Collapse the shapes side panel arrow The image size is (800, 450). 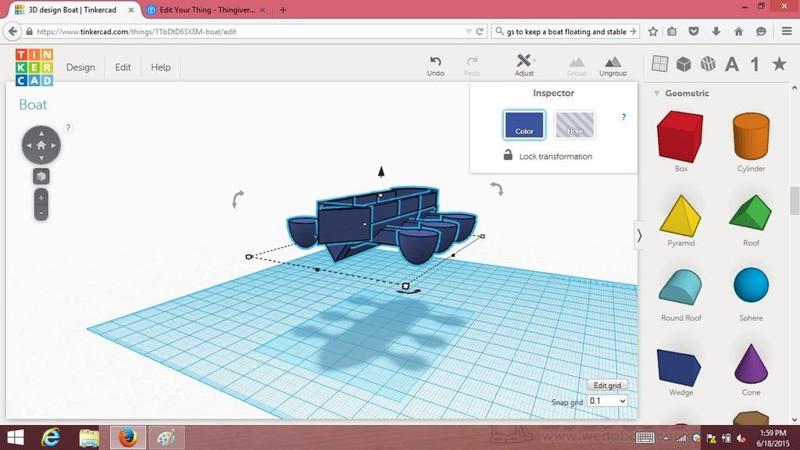(x=639, y=236)
